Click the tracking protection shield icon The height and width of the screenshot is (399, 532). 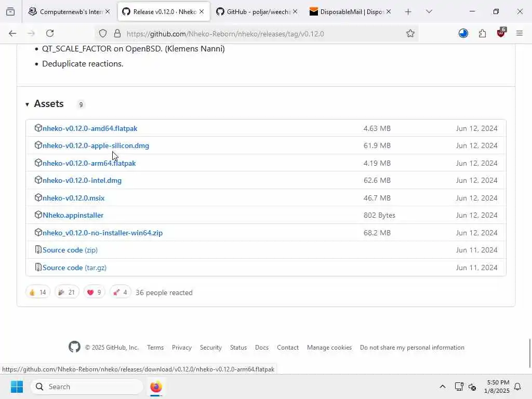103,34
